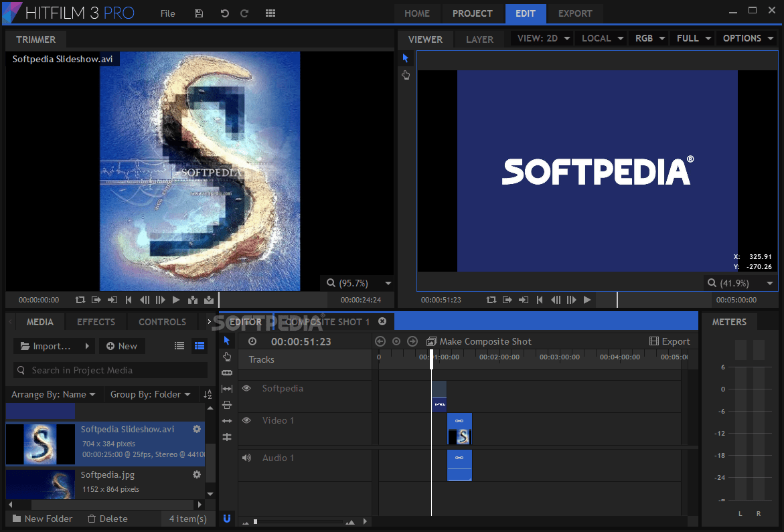Open the File menu
The height and width of the screenshot is (532, 784).
click(x=167, y=13)
